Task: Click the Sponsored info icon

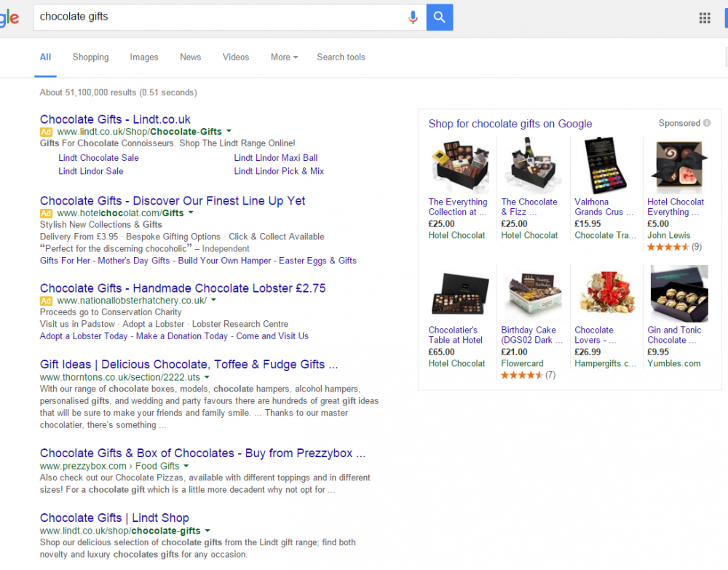Action: point(707,123)
